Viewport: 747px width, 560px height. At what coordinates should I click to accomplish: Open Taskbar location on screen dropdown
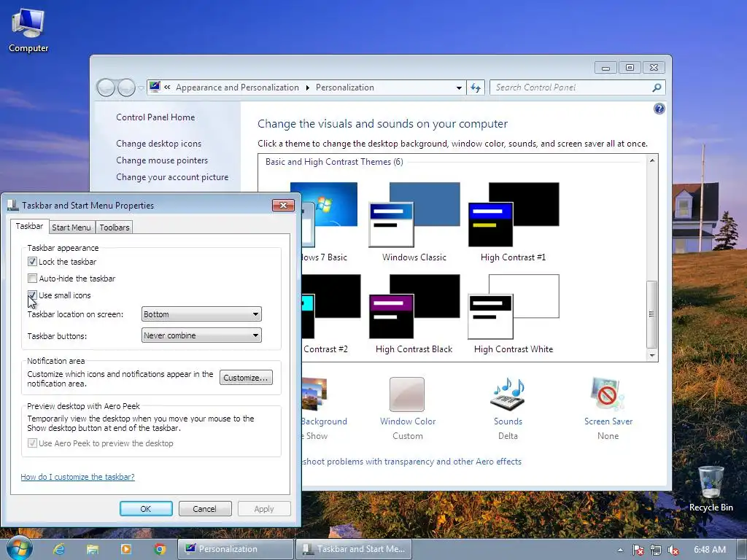click(201, 314)
